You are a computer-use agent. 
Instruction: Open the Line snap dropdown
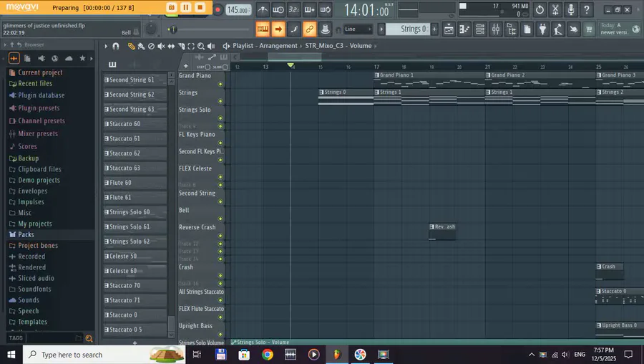(358, 29)
